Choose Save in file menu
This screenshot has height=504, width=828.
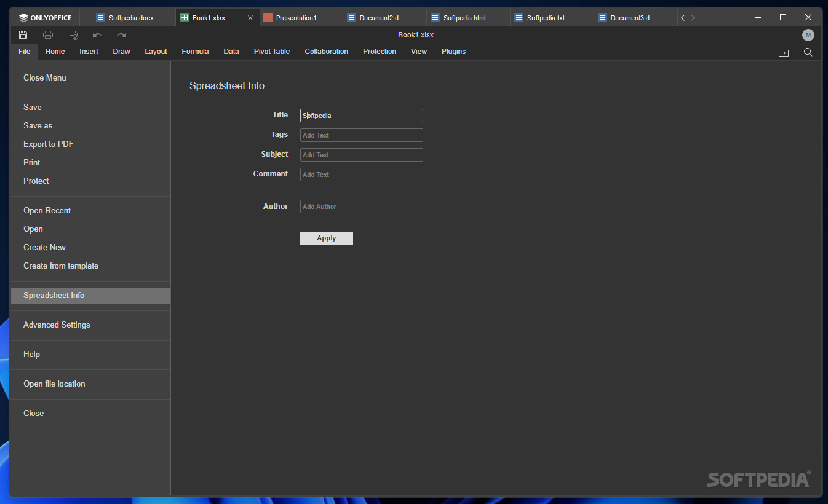(x=90, y=108)
